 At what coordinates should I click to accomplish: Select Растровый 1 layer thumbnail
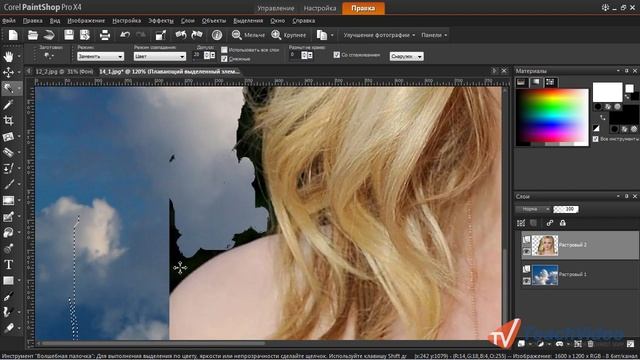click(x=545, y=275)
